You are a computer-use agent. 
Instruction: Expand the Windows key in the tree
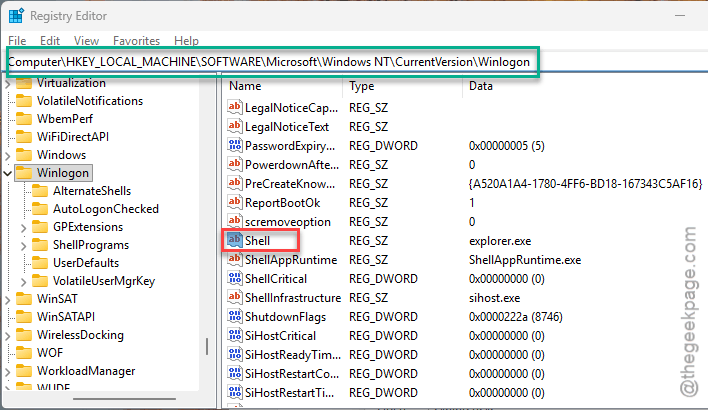8,155
